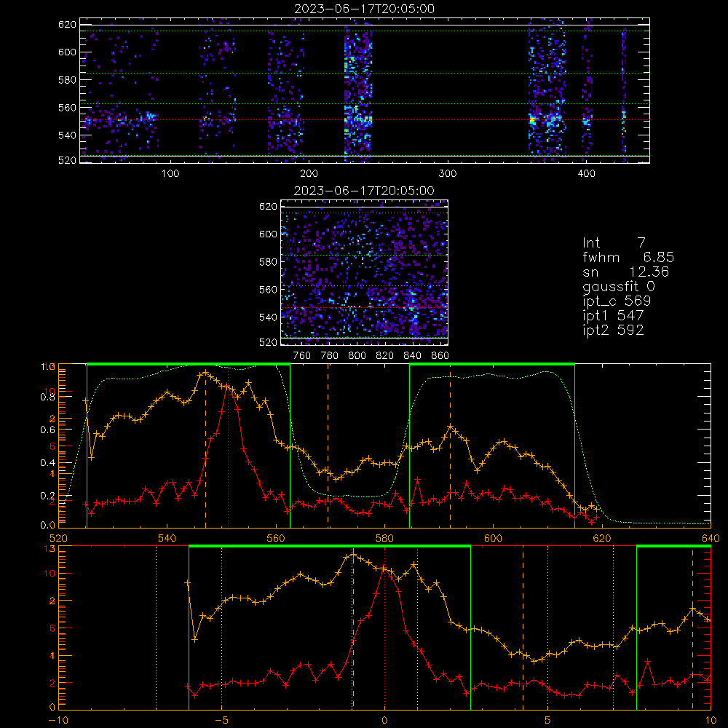The width and height of the screenshot is (728, 728).
Task: Select the 'ipt_c 569' readout
Action: pos(617,301)
